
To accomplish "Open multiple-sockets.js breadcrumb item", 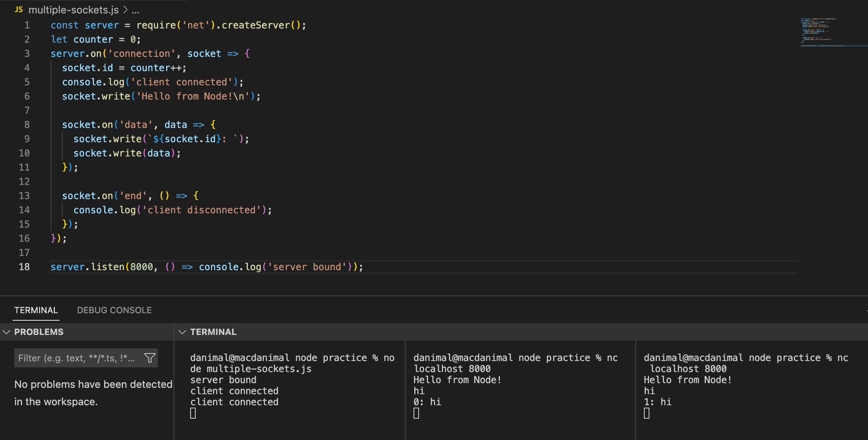I will (x=74, y=10).
